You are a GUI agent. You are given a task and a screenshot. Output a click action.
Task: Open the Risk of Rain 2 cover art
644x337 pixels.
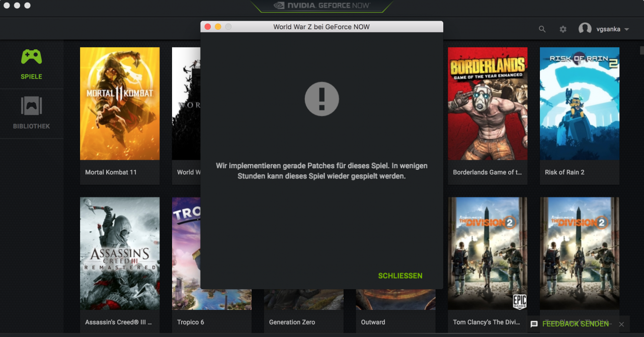point(580,104)
